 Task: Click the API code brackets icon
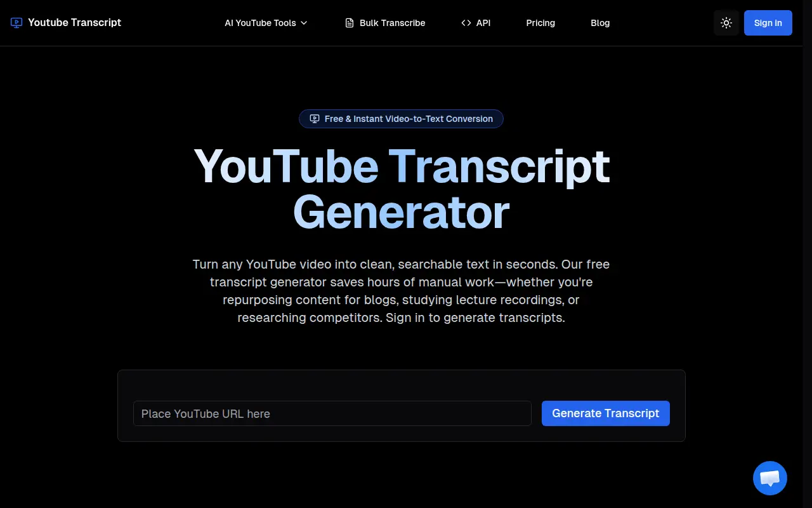click(x=466, y=23)
